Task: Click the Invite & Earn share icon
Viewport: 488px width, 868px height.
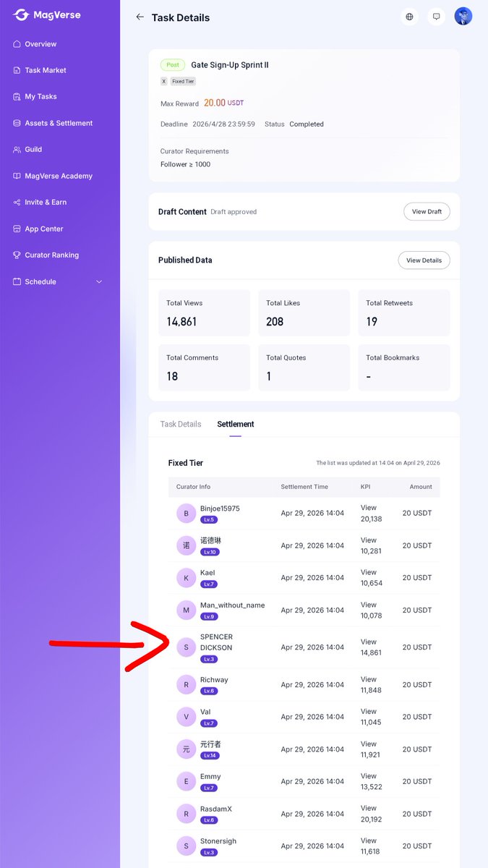Action: click(17, 202)
